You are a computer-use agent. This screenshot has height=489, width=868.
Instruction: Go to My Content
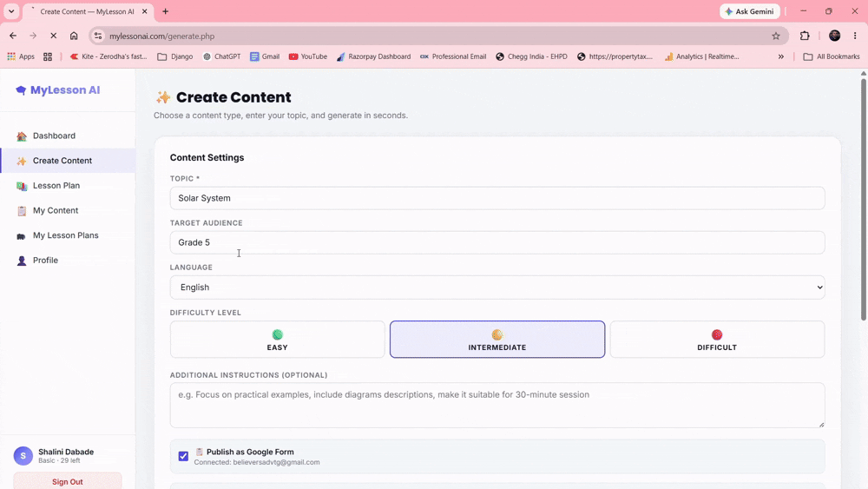68,210
